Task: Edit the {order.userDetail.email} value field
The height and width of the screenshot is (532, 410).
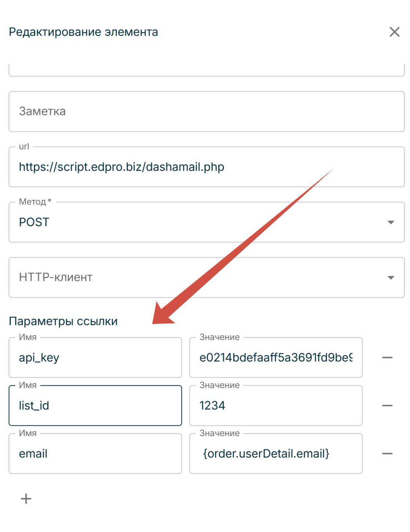Action: (x=276, y=454)
